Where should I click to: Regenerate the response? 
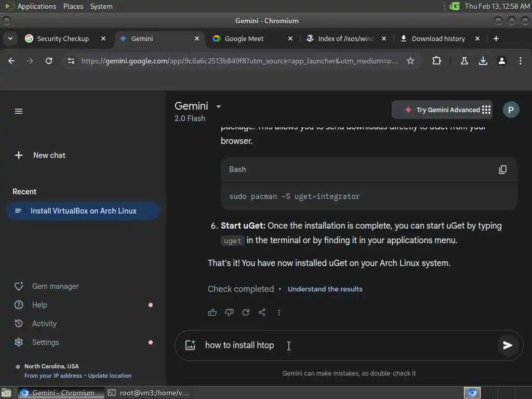point(246,312)
